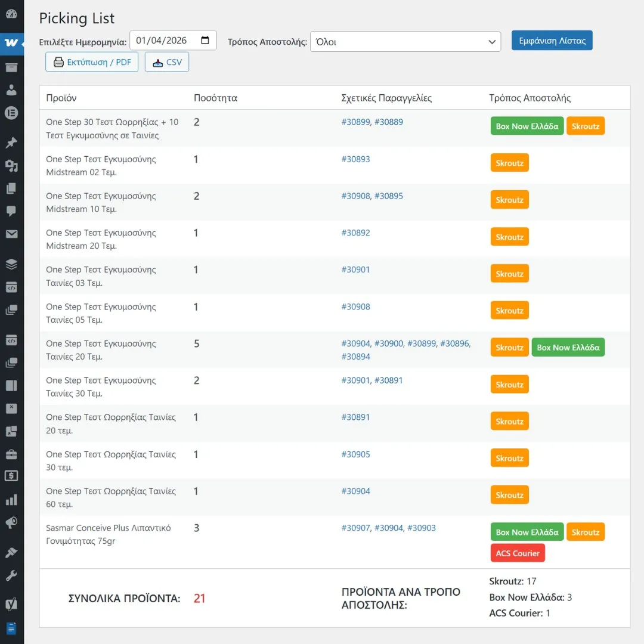Click the Skroutz: 17 summary line
The height and width of the screenshot is (644, 644).
point(513,581)
